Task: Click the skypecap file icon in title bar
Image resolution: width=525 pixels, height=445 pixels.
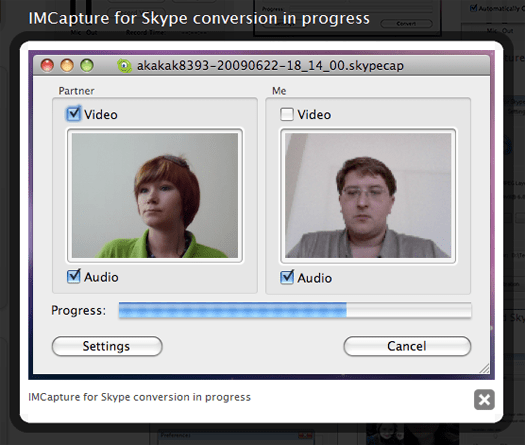Action: 124,66
